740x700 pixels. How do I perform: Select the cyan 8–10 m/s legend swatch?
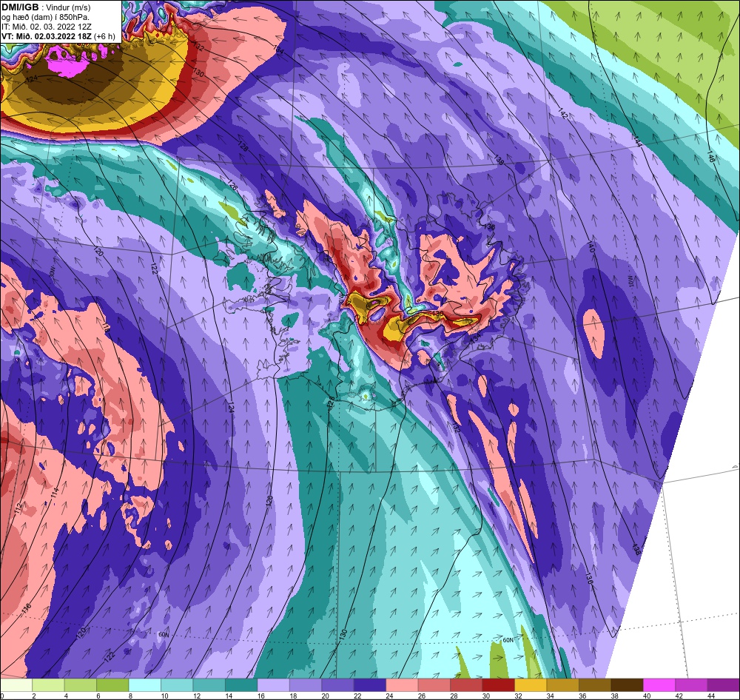tap(144, 685)
